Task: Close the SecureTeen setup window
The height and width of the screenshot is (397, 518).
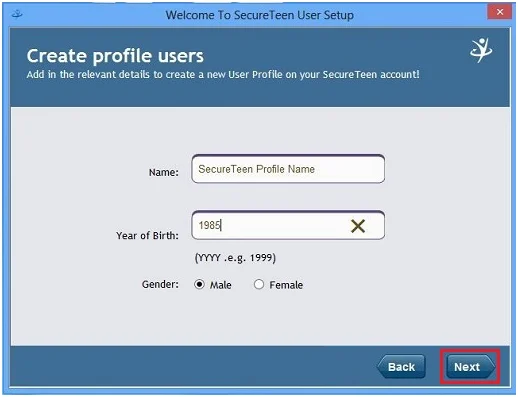Action: (500, 12)
